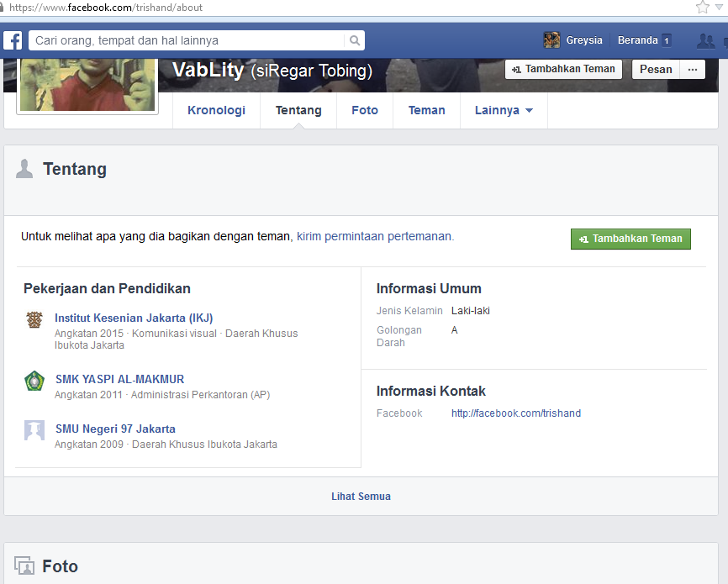This screenshot has width=728, height=584.
Task: Click the 'Laki-laki' gender value
Action: click(470, 311)
